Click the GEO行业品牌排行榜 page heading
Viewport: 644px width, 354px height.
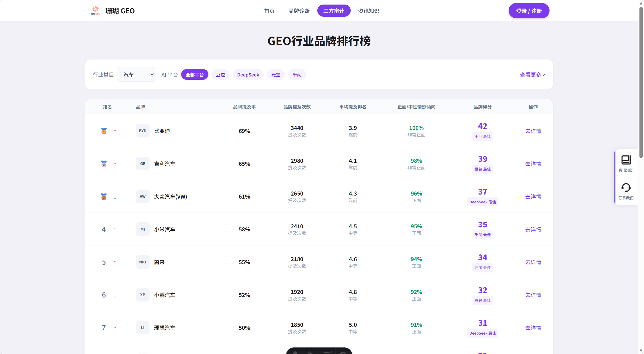tap(319, 41)
